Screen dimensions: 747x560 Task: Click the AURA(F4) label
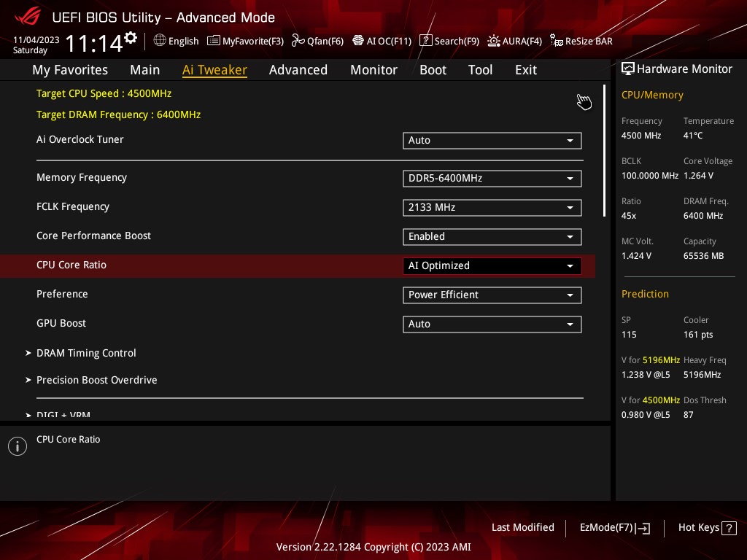click(x=522, y=41)
